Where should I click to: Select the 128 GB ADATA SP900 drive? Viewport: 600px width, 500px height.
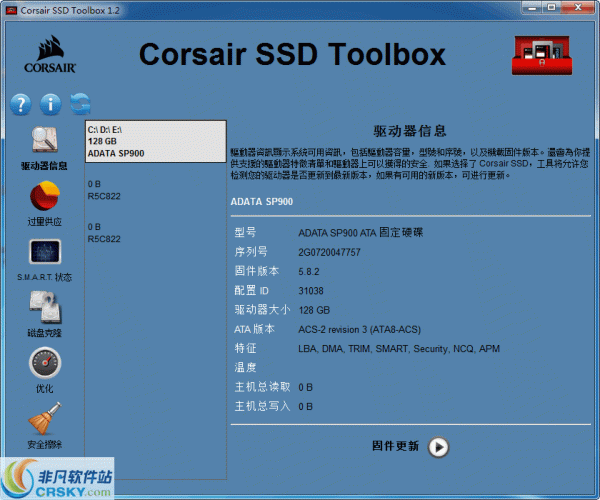tap(155, 142)
